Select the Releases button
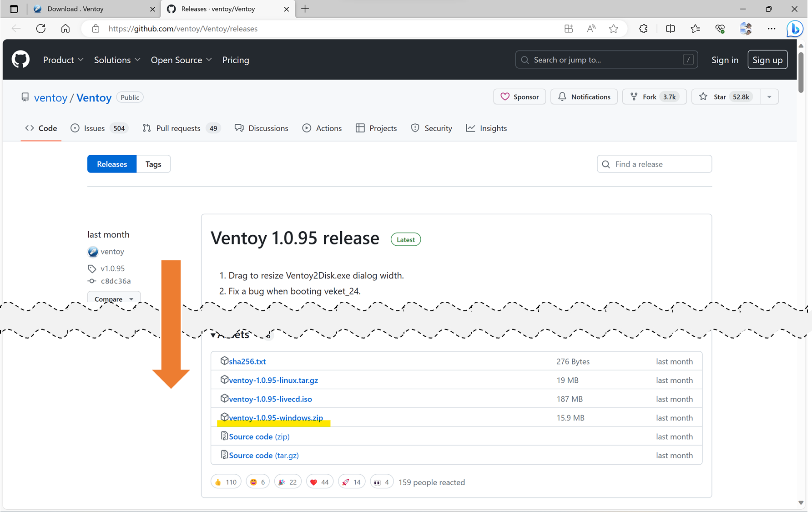Image resolution: width=812 pixels, height=512 pixels. pyautogui.click(x=112, y=164)
